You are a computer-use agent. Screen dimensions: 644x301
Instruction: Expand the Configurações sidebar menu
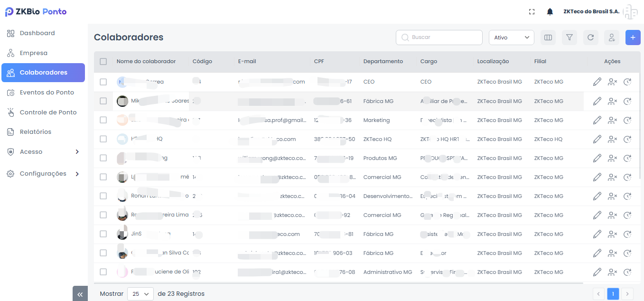[43, 174]
